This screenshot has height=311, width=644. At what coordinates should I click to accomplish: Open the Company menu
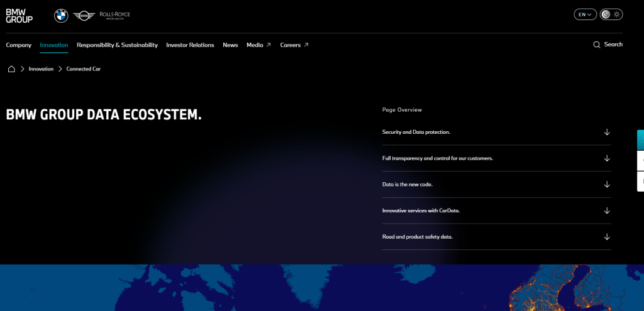(x=18, y=45)
